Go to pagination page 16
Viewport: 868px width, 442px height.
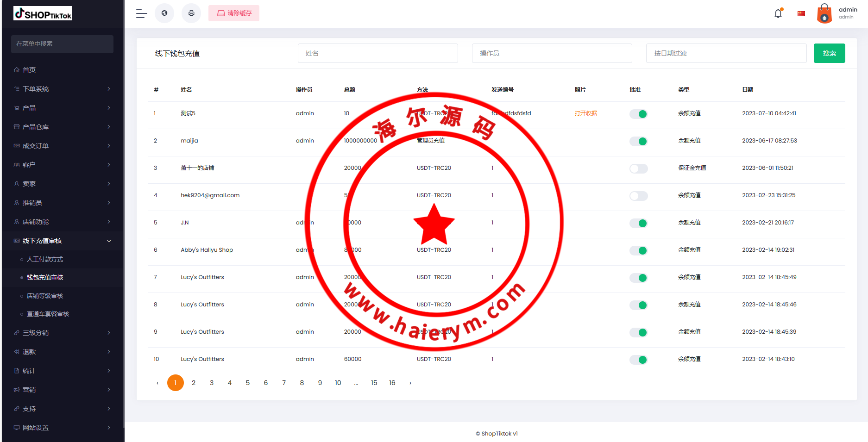(x=392, y=383)
